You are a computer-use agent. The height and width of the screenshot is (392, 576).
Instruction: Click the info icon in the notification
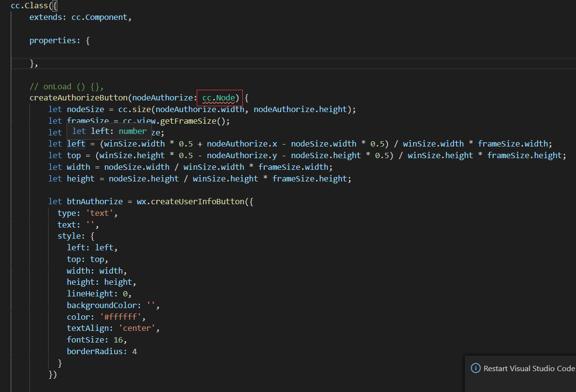pyautogui.click(x=476, y=368)
